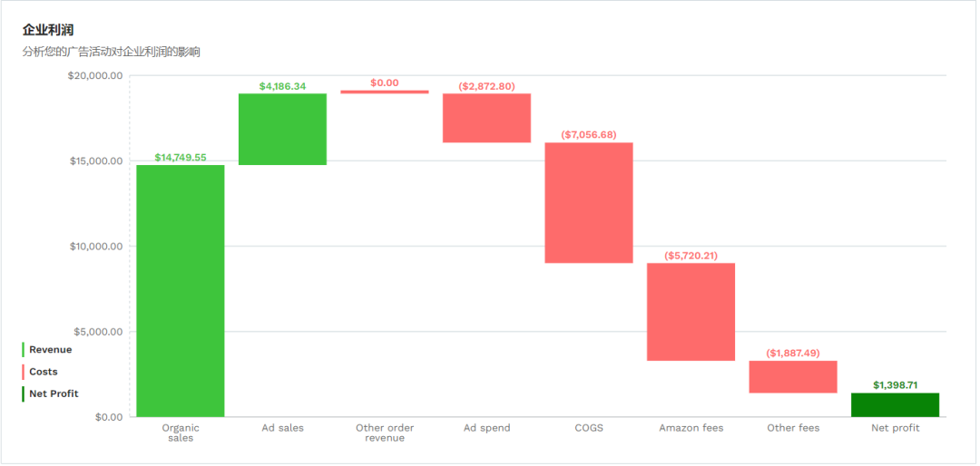Select the Amazon fees bar
Image resolution: width=980 pixels, height=466 pixels.
691,312
